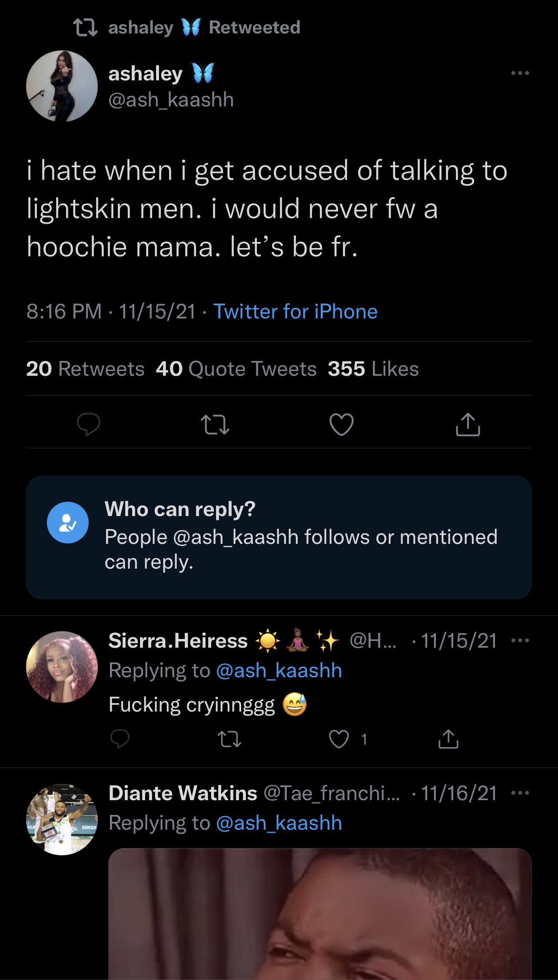View the 355 Likes list
Screen dimensions: 558x980
(x=373, y=369)
